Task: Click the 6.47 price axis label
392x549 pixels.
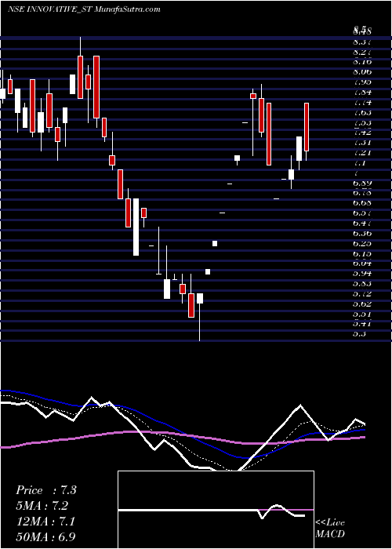Action: (x=362, y=223)
